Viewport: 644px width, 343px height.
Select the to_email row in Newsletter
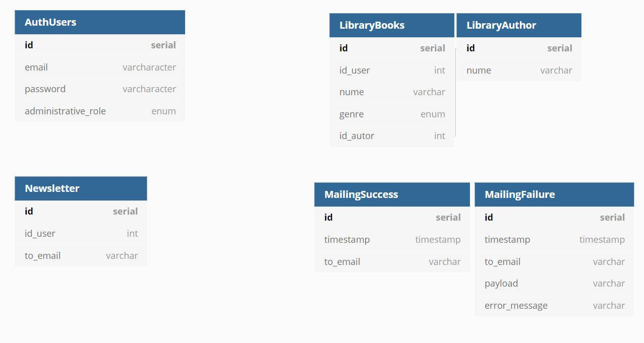point(81,255)
